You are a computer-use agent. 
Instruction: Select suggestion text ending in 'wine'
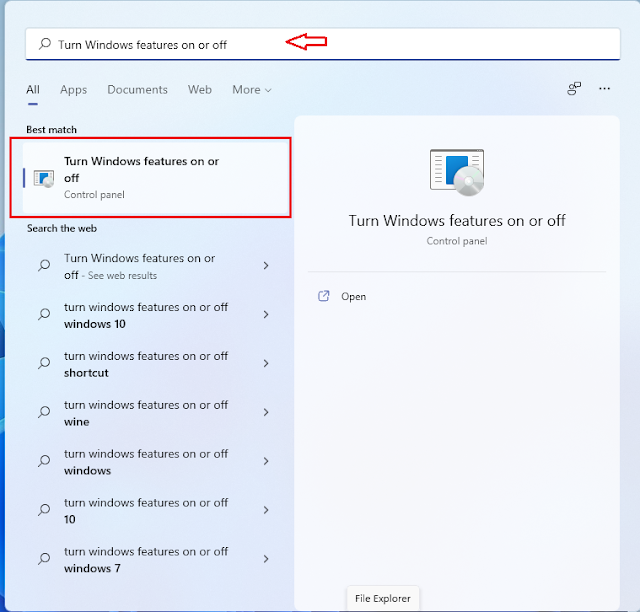[x=146, y=413]
